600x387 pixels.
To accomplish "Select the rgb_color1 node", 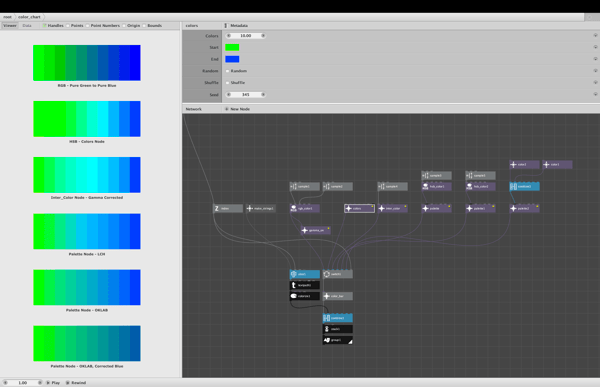I will tap(305, 208).
